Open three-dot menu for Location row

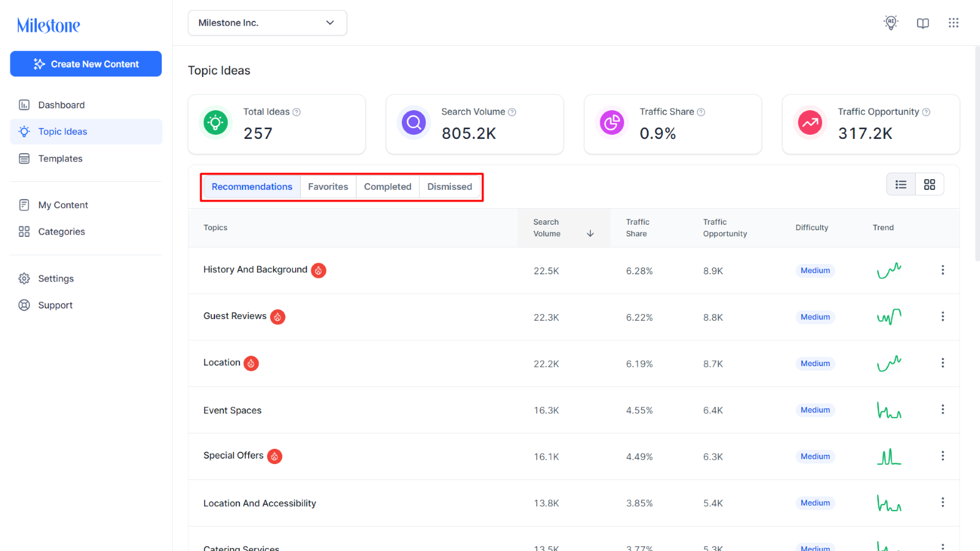tap(943, 363)
